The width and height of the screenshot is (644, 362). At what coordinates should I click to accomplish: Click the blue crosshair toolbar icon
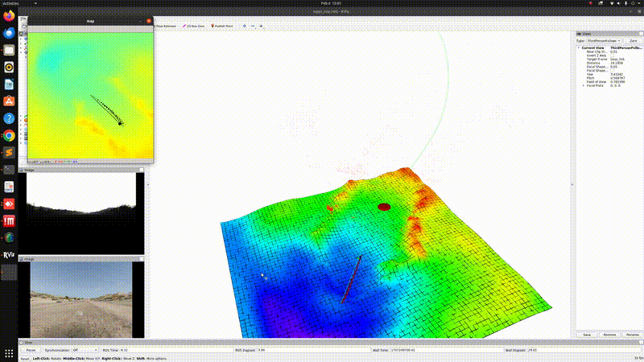[245, 26]
